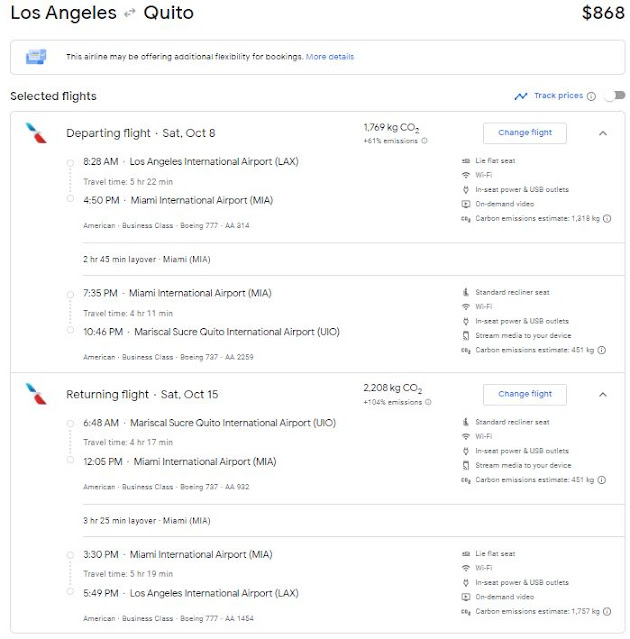Click the Track prices graph icon
This screenshot has height=639, width=630.
pos(520,96)
